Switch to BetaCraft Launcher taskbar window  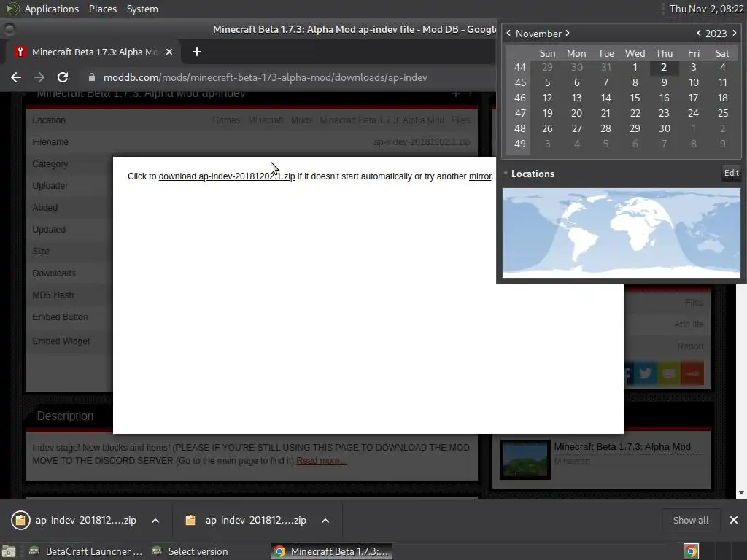(x=86, y=551)
